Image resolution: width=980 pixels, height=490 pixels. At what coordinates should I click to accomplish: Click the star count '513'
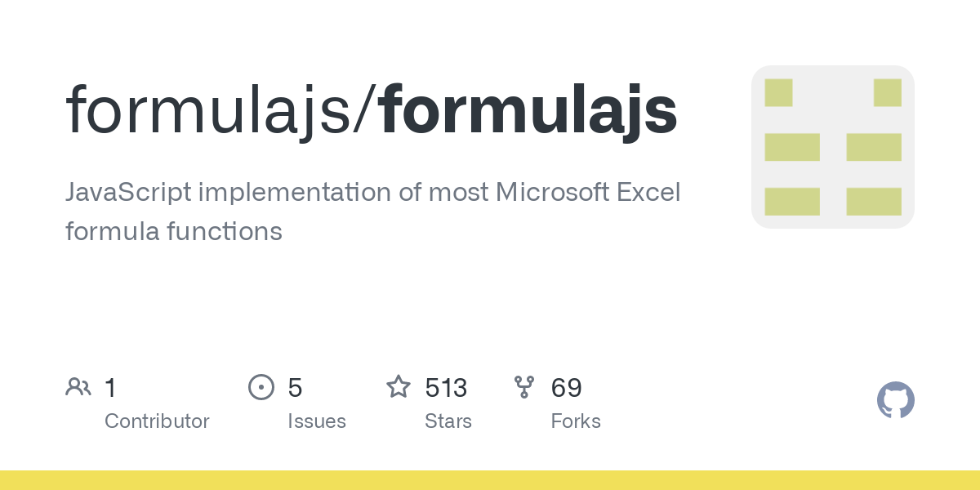click(446, 387)
